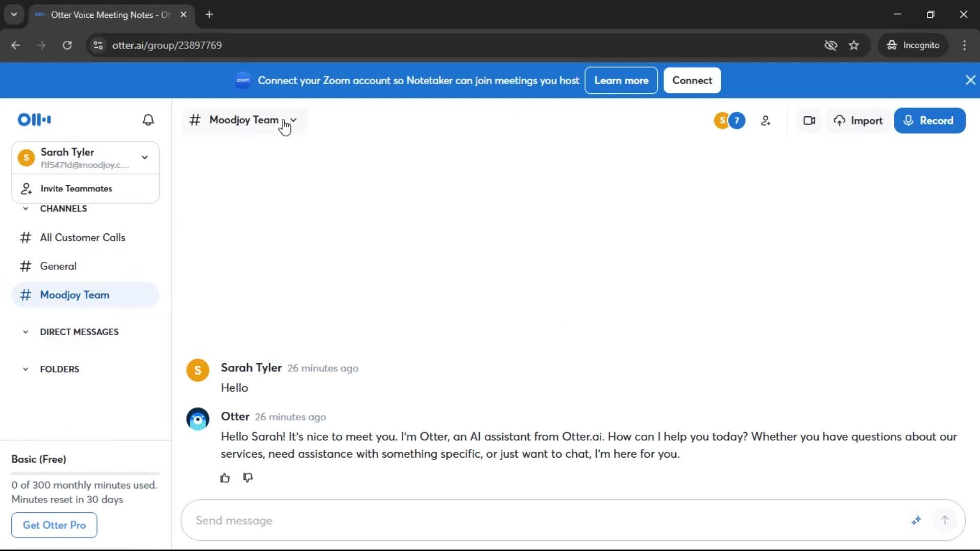This screenshot has height=551, width=980.
Task: Click Invite Teammates
Action: (86, 189)
